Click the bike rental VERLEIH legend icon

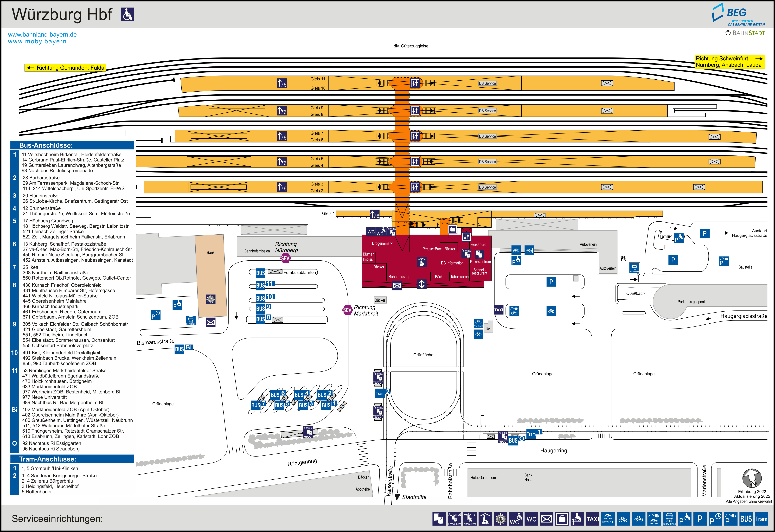pos(608,519)
